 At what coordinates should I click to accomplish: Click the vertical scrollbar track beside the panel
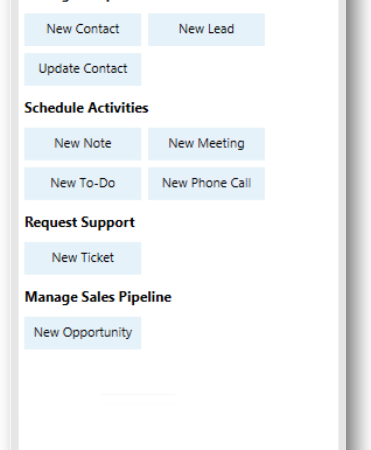342,225
